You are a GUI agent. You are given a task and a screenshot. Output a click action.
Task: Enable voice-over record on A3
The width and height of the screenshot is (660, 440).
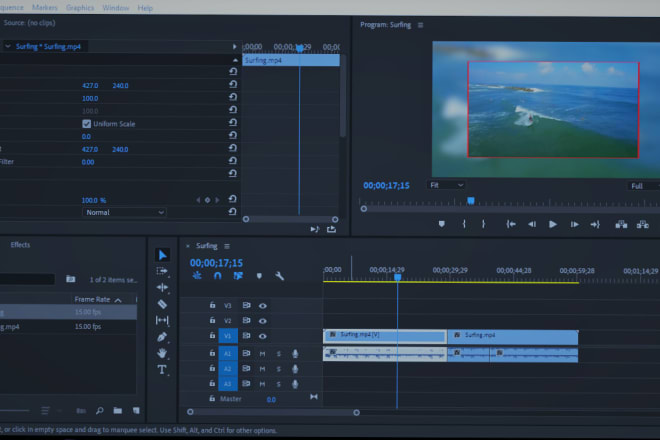(x=295, y=384)
